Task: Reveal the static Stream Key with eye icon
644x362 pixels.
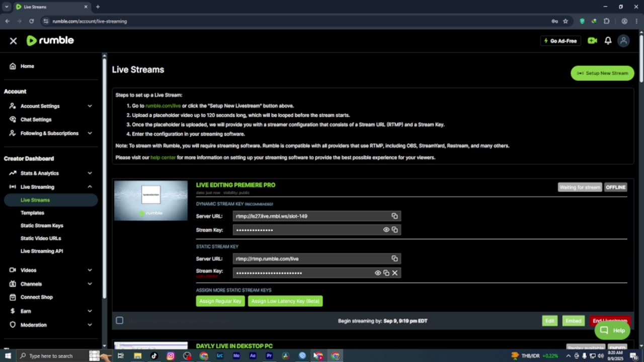Action: [x=377, y=273]
